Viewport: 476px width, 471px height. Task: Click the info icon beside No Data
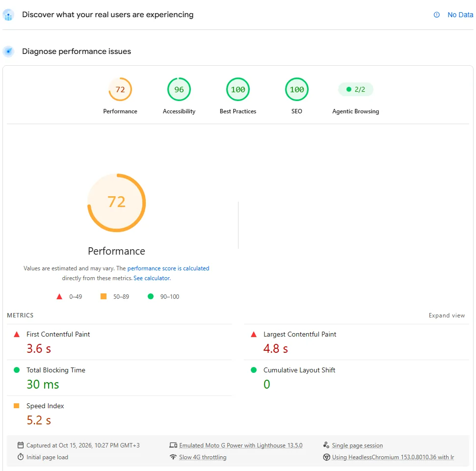coord(437,15)
